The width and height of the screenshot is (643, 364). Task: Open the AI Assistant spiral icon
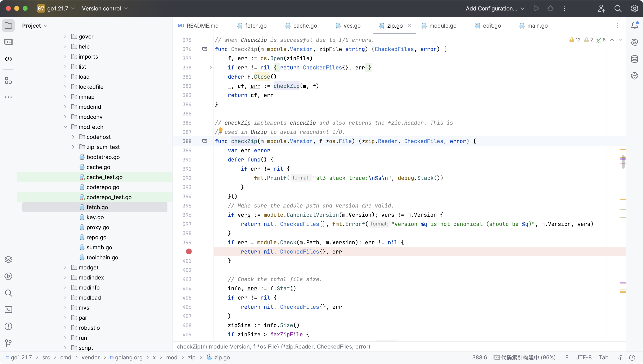(634, 42)
